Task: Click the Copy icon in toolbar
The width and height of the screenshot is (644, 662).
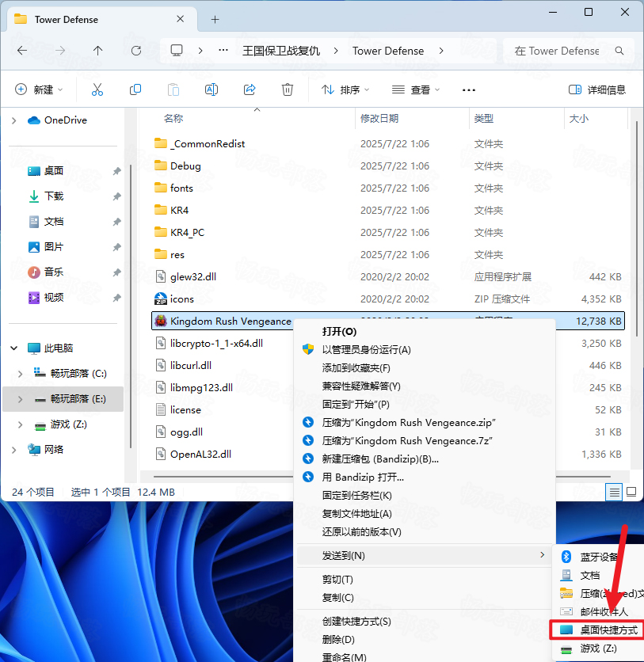Action: coord(135,89)
